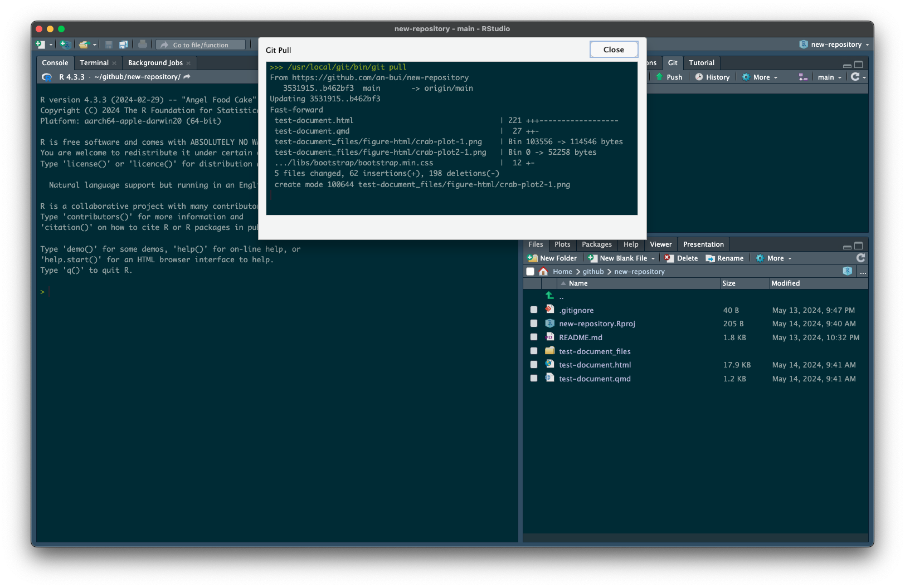Close the Git Pull dialog

pyautogui.click(x=614, y=50)
